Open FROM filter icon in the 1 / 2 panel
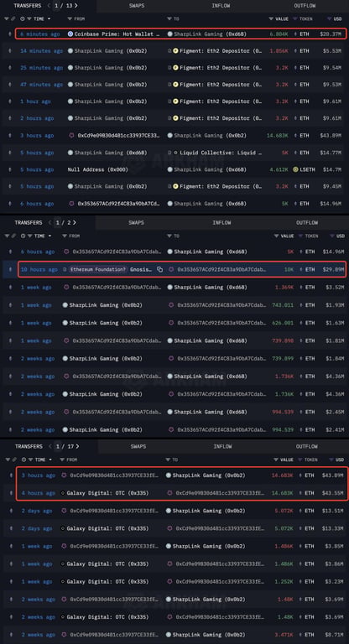 [64, 236]
